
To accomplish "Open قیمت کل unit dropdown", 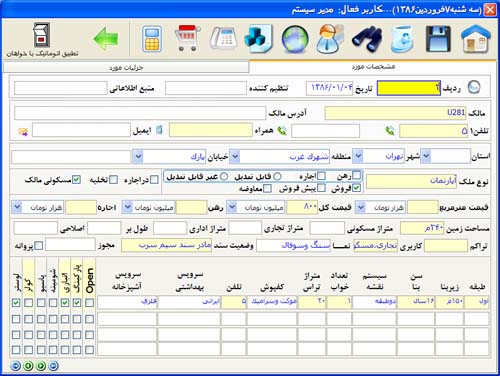I will click(x=232, y=207).
